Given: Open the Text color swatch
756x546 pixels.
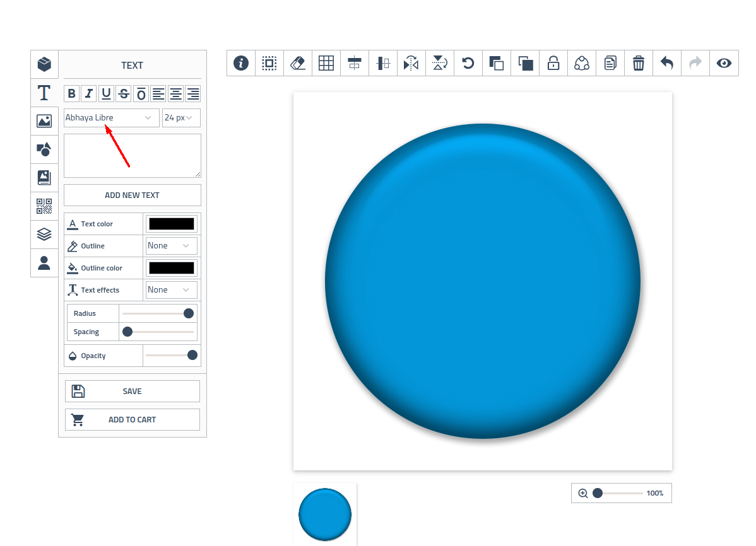Looking at the screenshot, I should coord(172,224).
